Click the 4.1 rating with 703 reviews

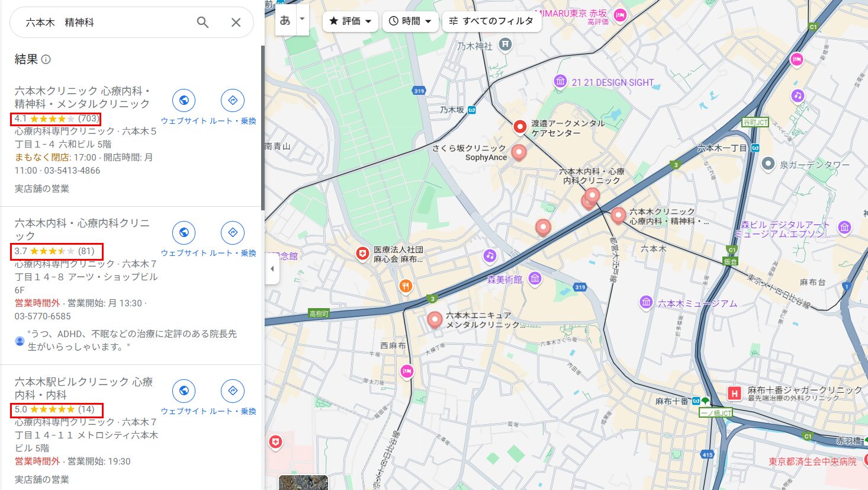(56, 119)
